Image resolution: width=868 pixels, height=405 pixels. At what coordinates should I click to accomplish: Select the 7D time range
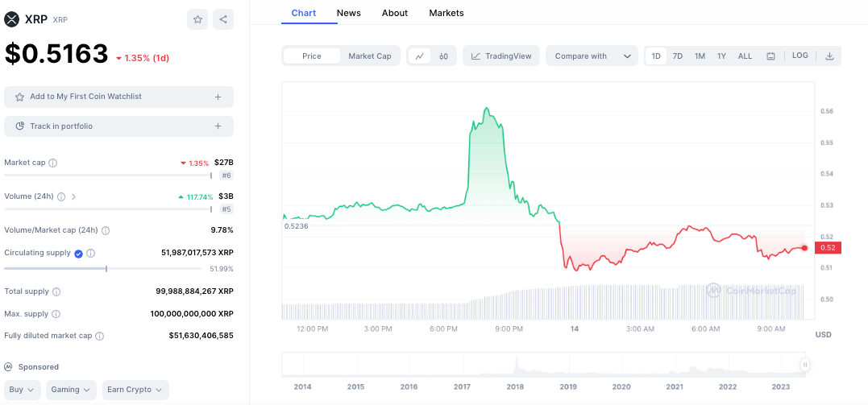tap(678, 56)
